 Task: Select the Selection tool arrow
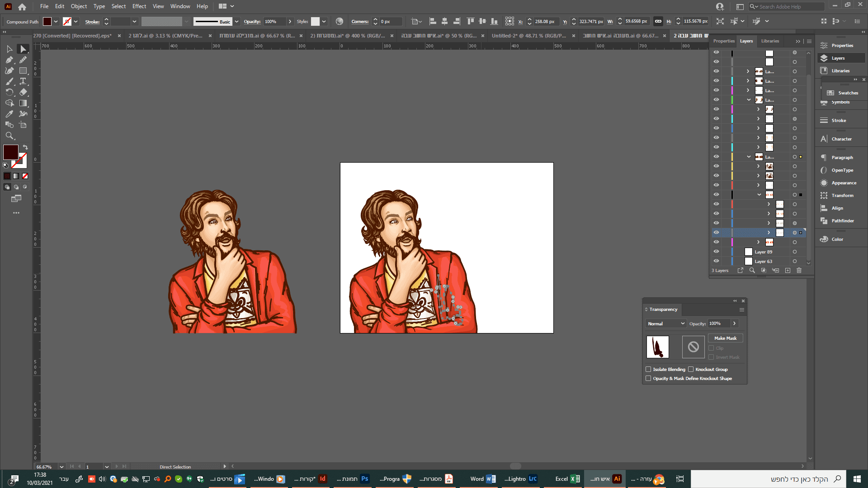pos(9,49)
